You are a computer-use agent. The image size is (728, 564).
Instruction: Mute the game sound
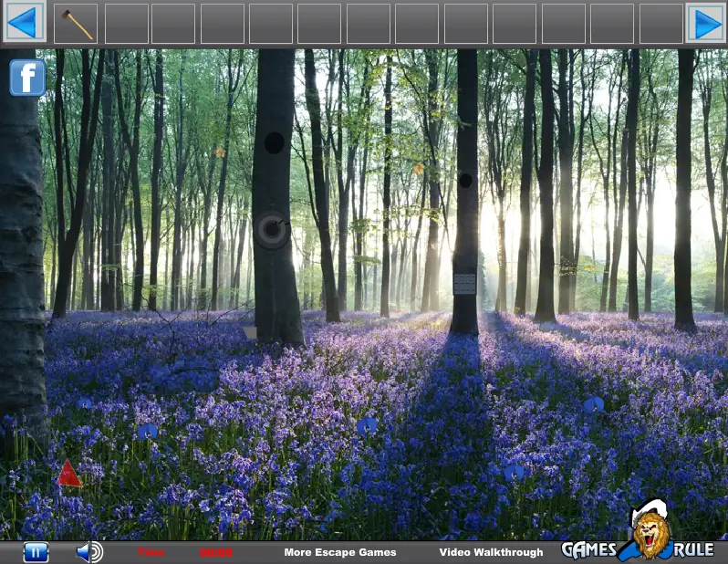coord(89,552)
